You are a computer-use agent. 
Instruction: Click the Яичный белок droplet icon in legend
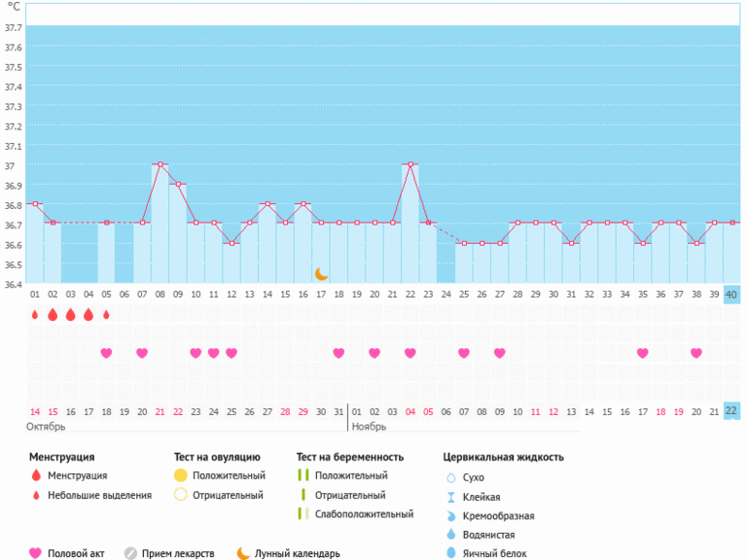pyautogui.click(x=449, y=553)
